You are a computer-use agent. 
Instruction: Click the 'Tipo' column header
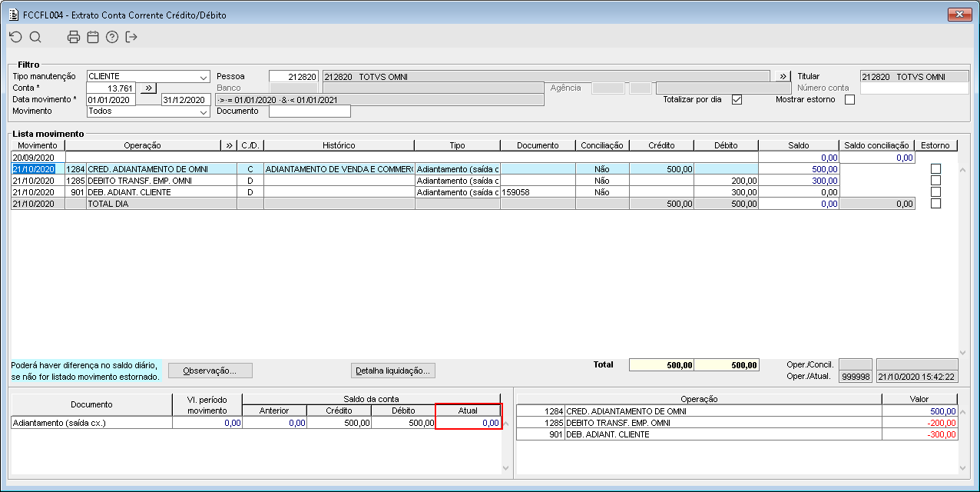click(x=457, y=145)
